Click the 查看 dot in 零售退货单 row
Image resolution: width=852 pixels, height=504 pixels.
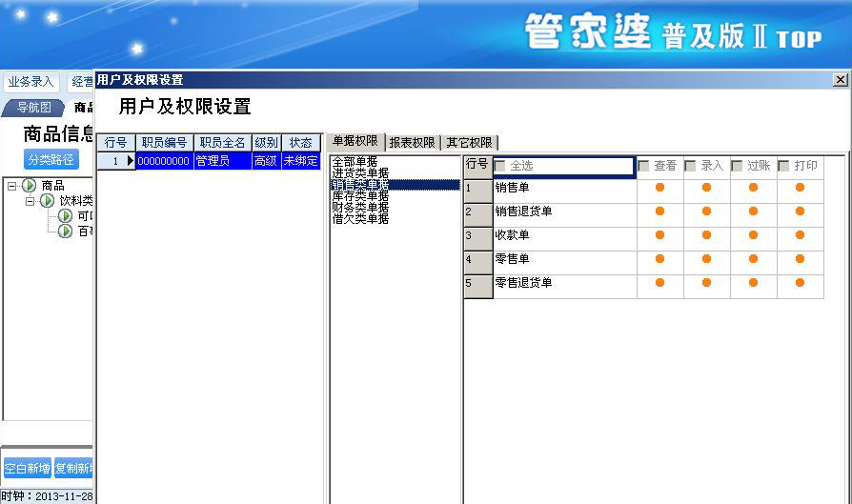pyautogui.click(x=659, y=282)
